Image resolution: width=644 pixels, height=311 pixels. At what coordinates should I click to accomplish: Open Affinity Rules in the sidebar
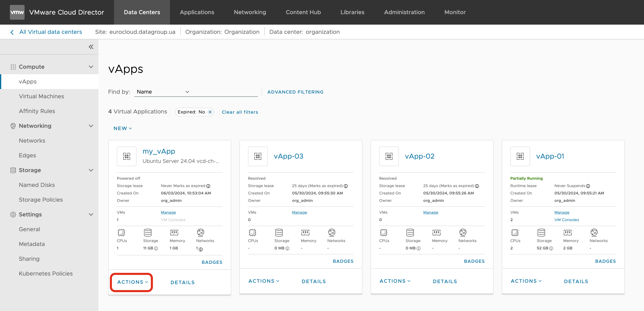click(x=37, y=111)
